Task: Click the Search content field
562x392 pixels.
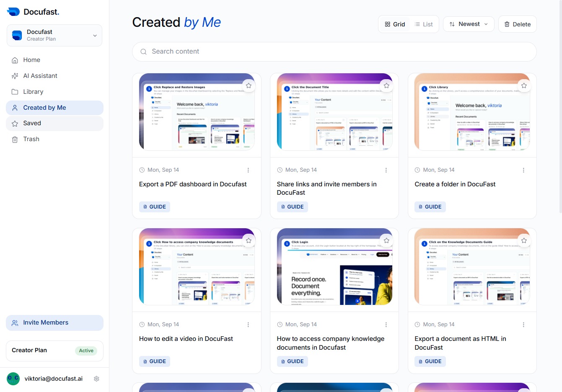Action: 334,52
